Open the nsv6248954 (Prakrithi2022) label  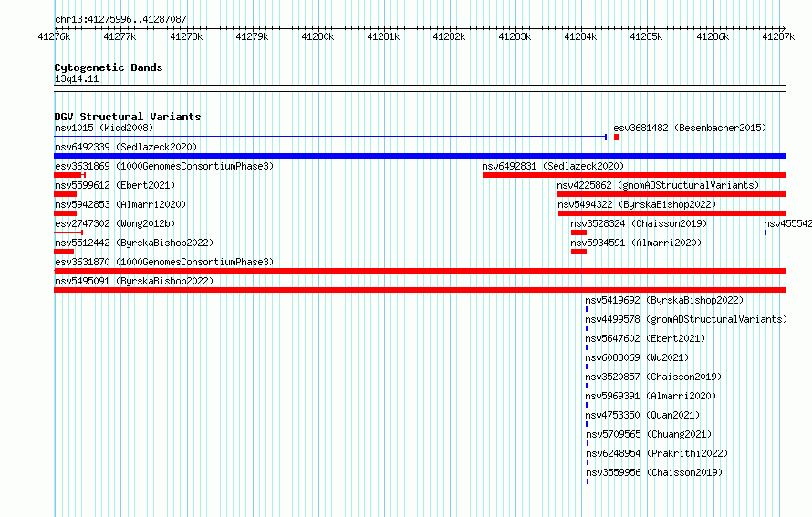pos(657,453)
